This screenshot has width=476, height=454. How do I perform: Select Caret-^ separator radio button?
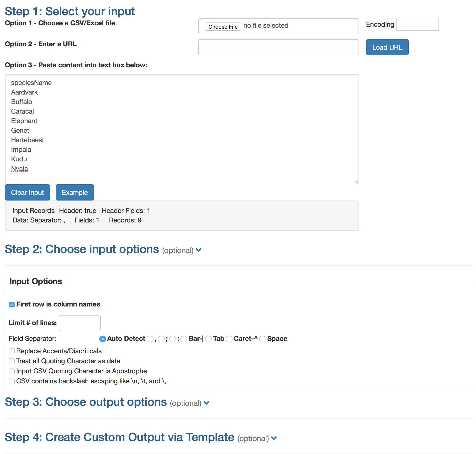pyautogui.click(x=229, y=339)
